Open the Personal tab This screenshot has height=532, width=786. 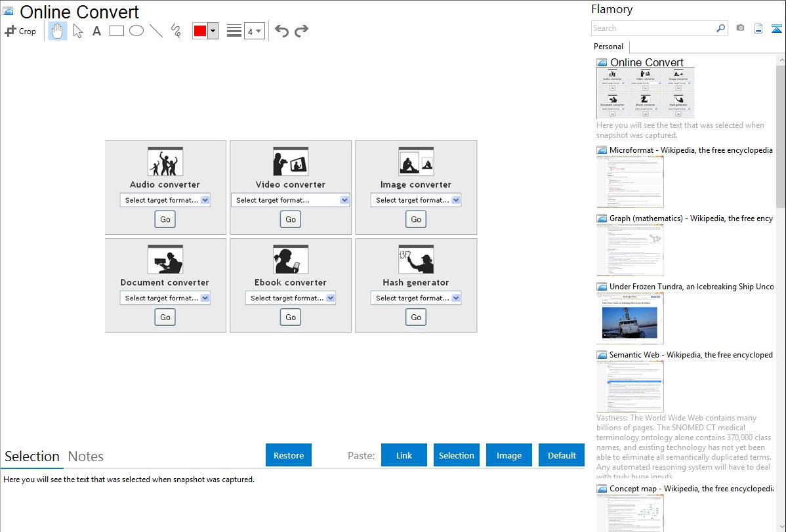608,47
